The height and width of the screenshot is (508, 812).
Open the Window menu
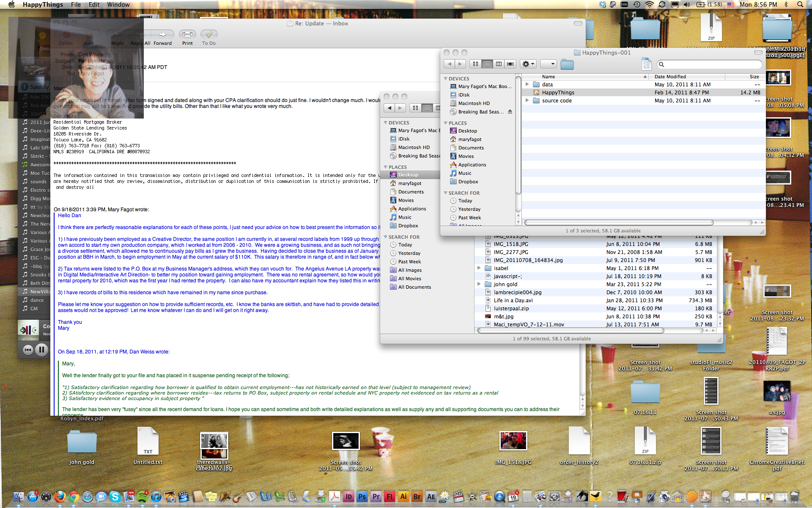(118, 5)
